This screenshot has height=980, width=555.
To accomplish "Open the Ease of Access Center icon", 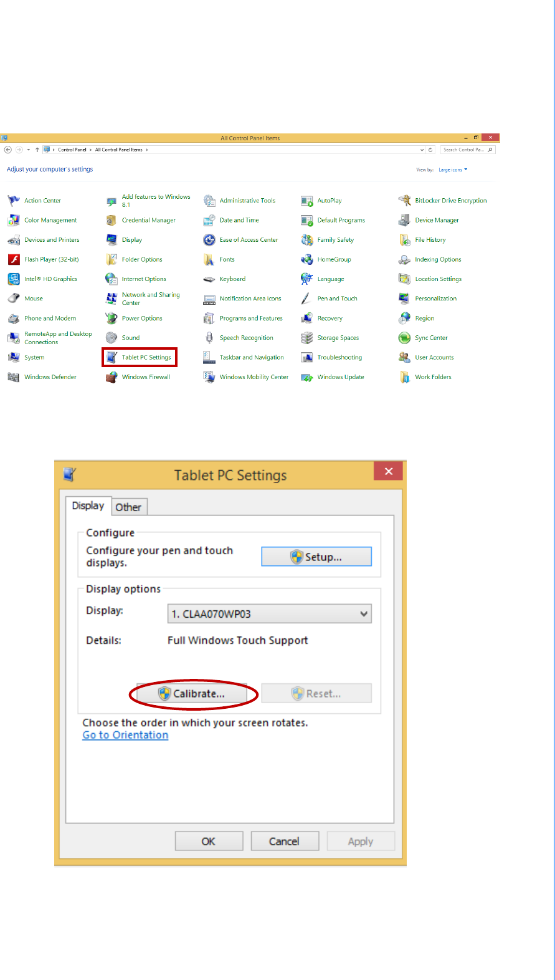I will (x=209, y=240).
